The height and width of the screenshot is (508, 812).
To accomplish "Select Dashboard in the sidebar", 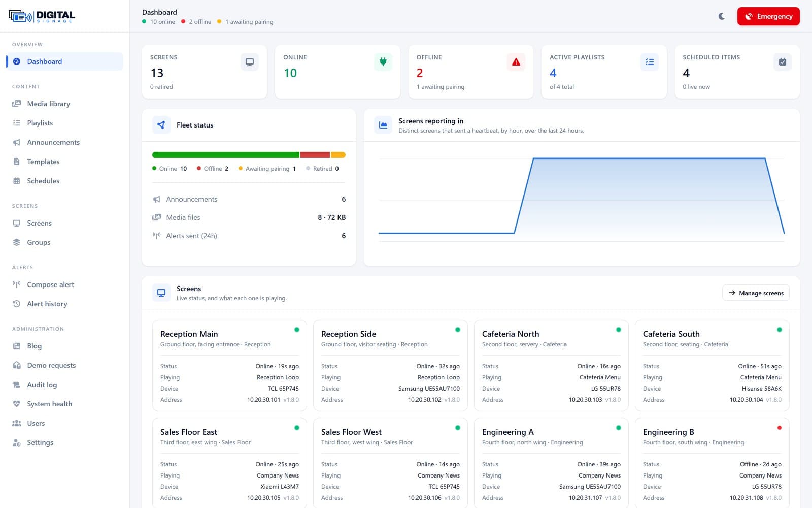I will [x=65, y=61].
